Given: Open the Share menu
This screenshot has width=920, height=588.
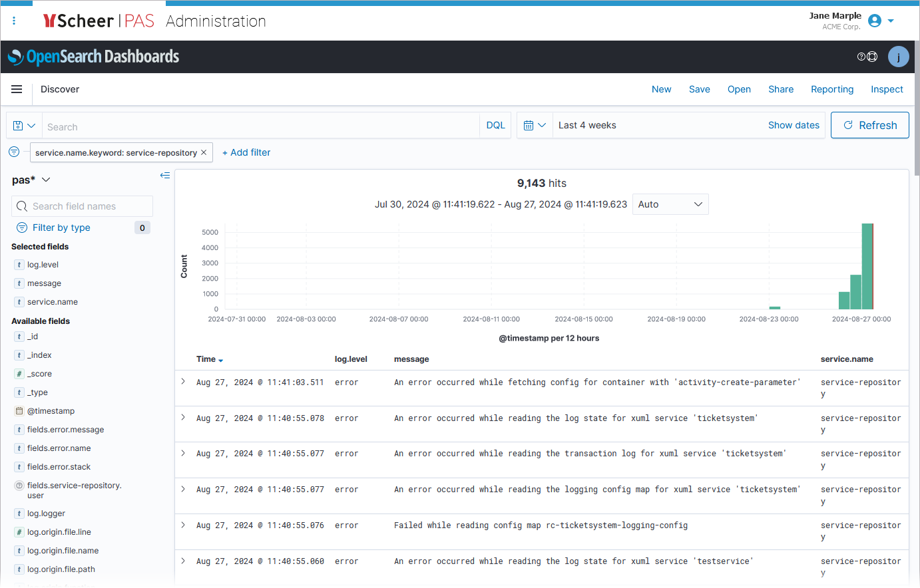Looking at the screenshot, I should tap(781, 89).
